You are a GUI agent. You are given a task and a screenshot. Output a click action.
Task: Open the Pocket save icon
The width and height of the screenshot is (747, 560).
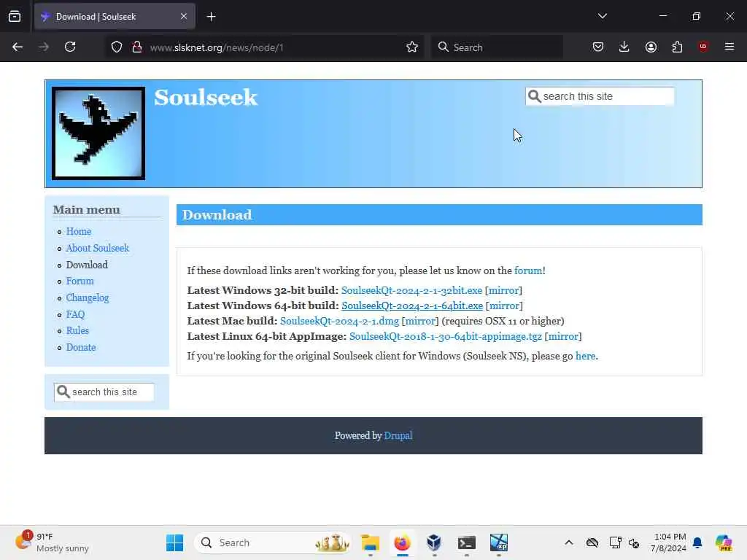coord(598,47)
